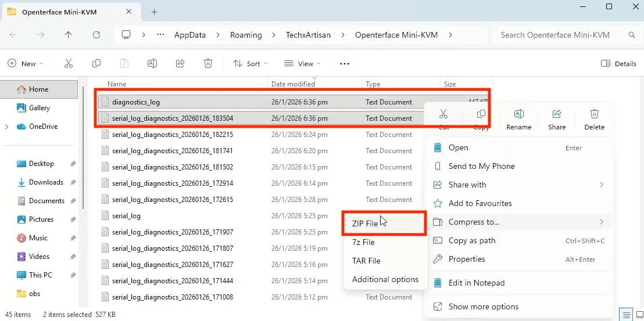Select ZIP File compress option
The width and height of the screenshot is (644, 321).
(x=364, y=223)
